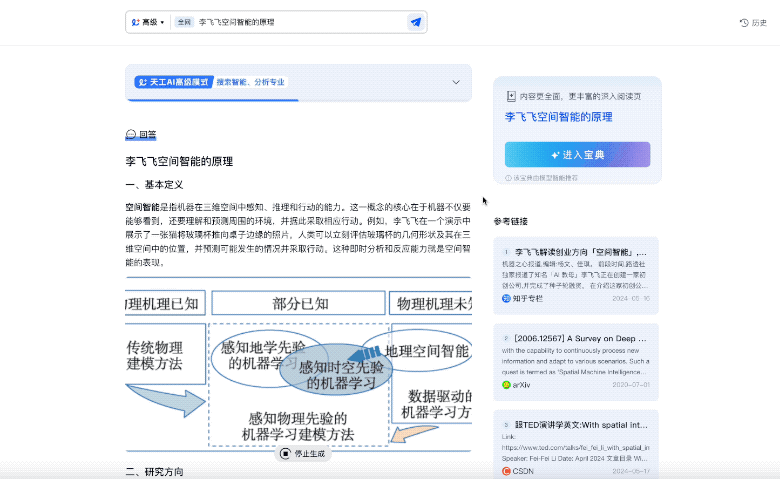Stop generation with 停止生成 button
Screen dimensions: 780x479
(302, 454)
